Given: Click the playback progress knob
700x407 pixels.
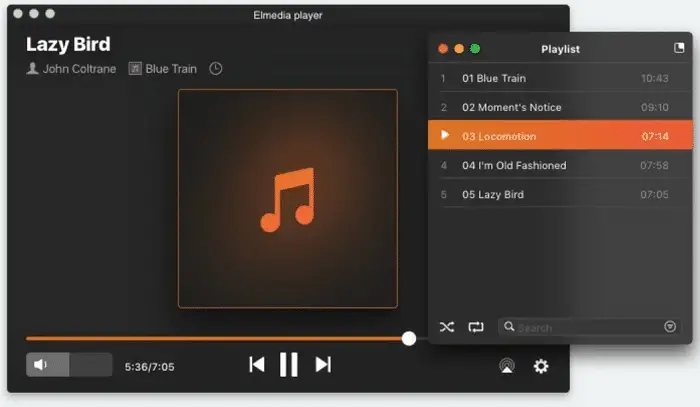Looking at the screenshot, I should [x=408, y=338].
